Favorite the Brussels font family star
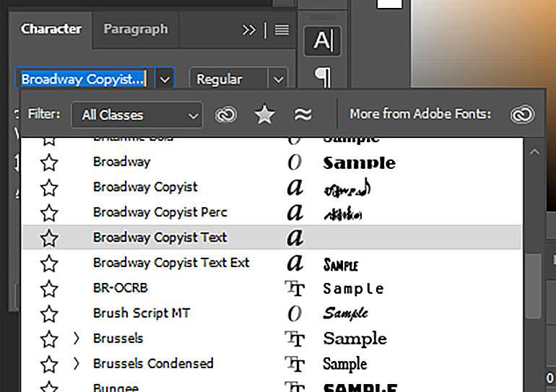This screenshot has height=392, width=556. tap(49, 339)
